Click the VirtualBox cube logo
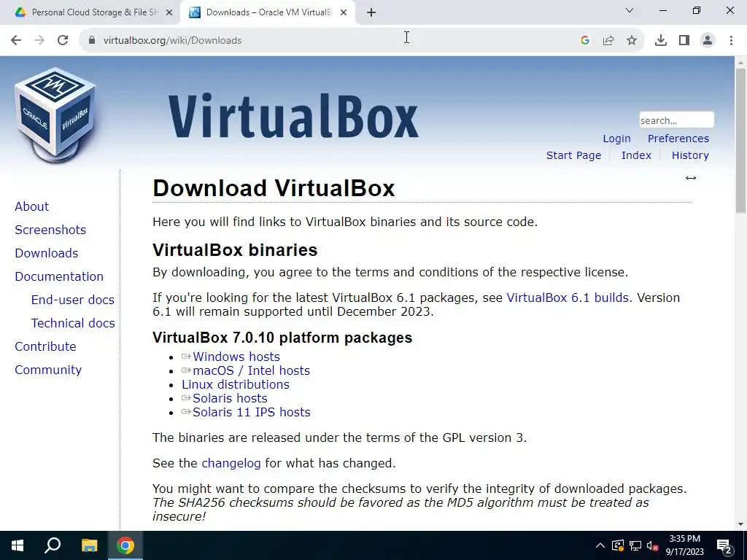 (x=55, y=116)
